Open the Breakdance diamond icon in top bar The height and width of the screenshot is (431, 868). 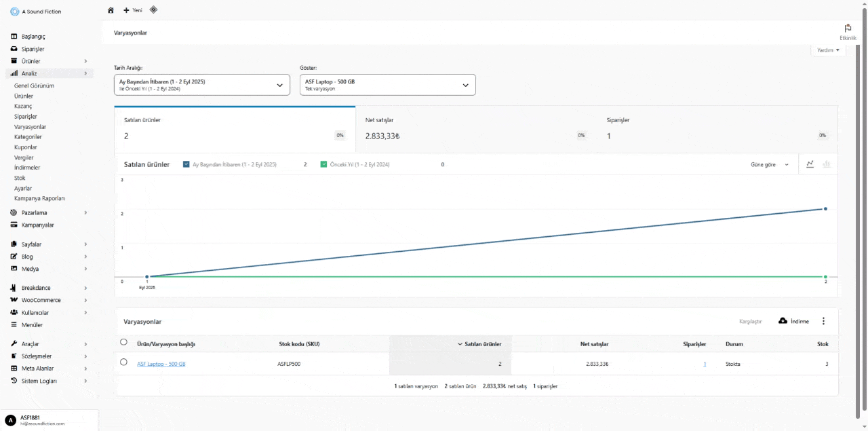click(x=153, y=10)
